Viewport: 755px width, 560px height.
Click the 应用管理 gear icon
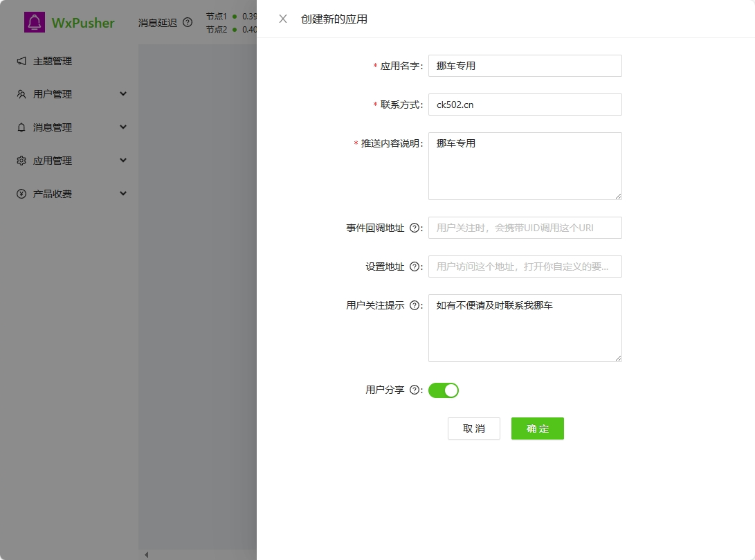tap(21, 161)
